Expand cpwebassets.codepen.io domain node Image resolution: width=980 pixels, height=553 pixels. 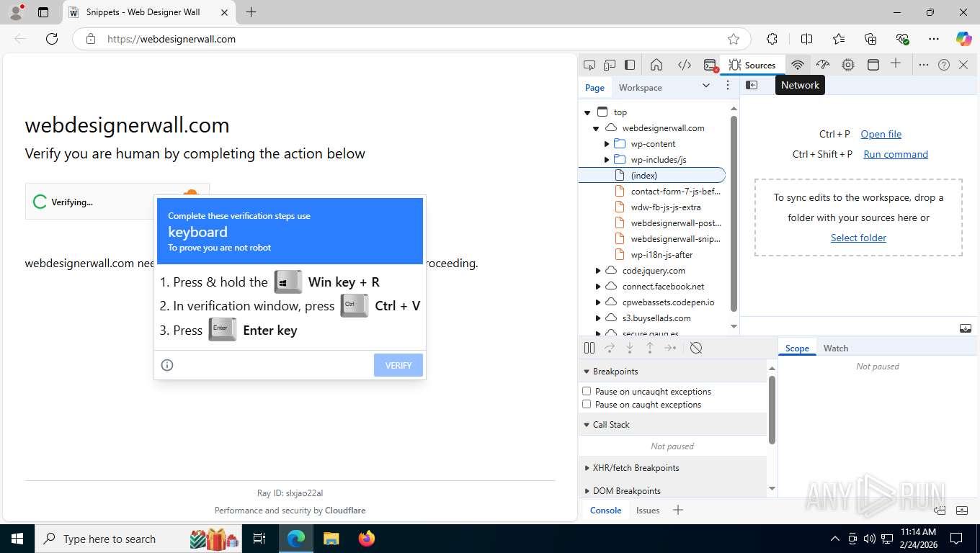pos(598,302)
